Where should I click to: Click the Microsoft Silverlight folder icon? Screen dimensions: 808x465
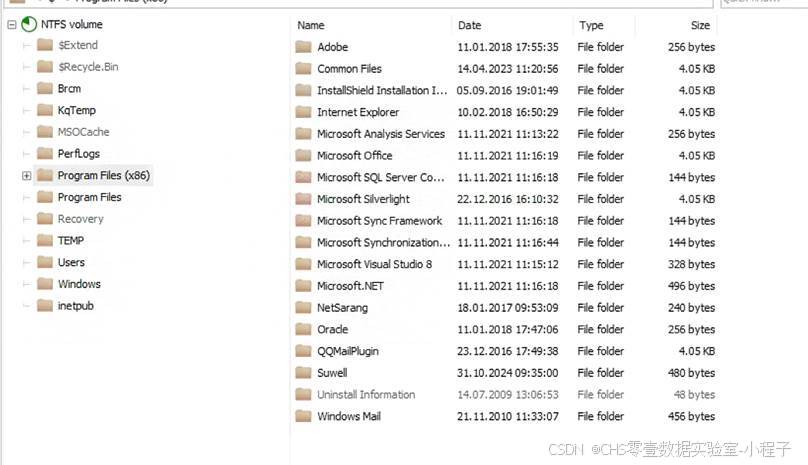point(304,198)
